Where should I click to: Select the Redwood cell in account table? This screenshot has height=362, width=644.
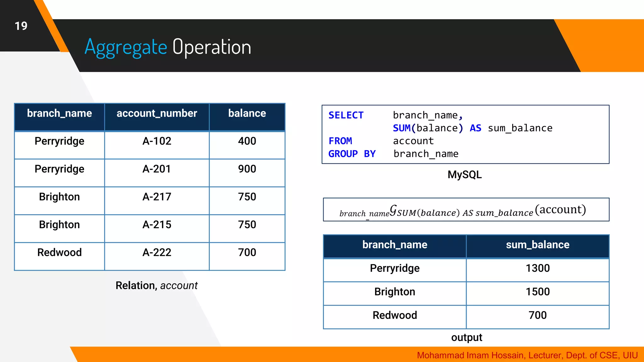pyautogui.click(x=59, y=253)
